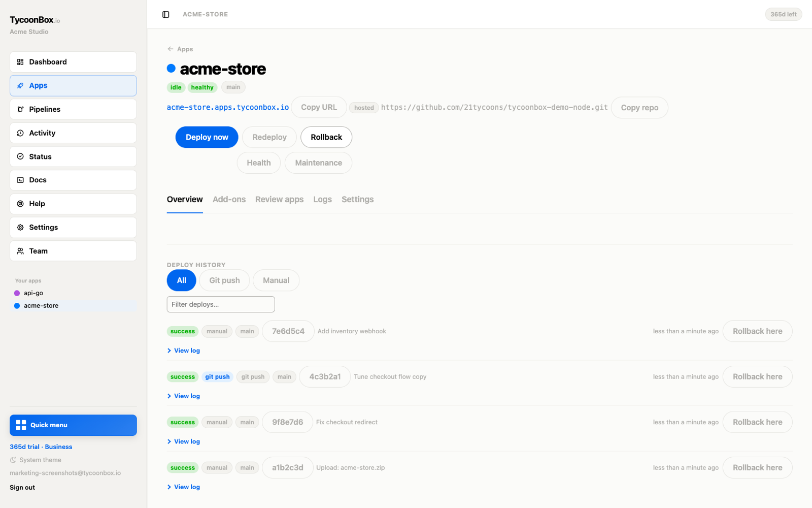
Task: Click the Help lifebuoy icon
Action: (x=20, y=204)
